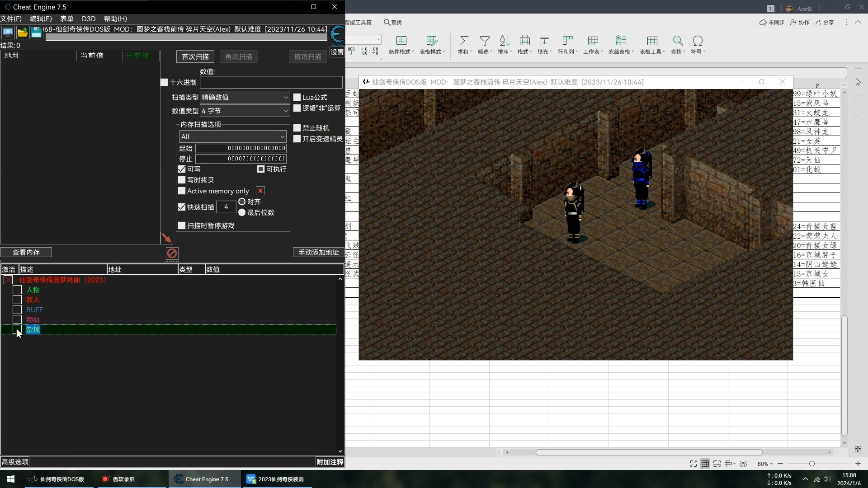Image resolution: width=868 pixels, height=488 pixels.
Task: Click 高级选项 advanced options
Action: click(x=15, y=462)
